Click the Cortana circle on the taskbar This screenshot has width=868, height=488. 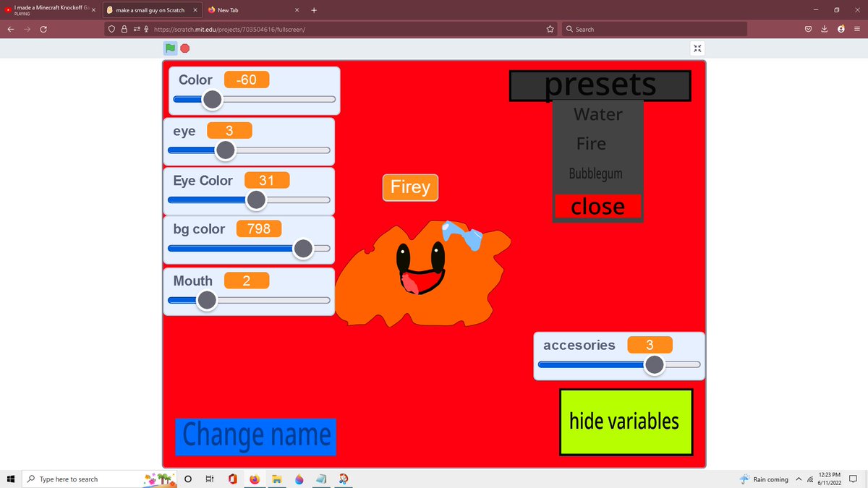(188, 479)
